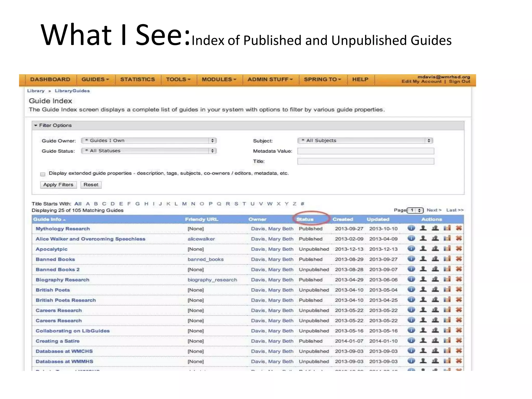Delete the British Poets guide with X icon

[x=459, y=289]
